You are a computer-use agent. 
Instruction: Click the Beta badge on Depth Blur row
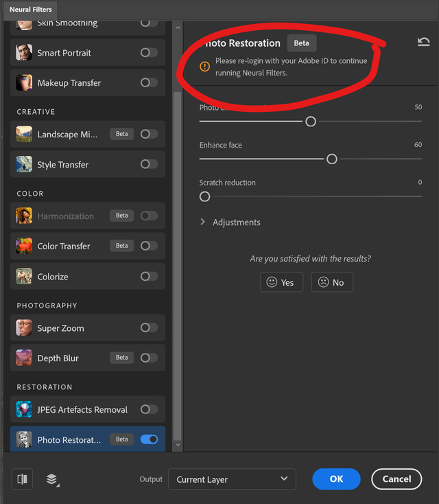click(x=121, y=358)
